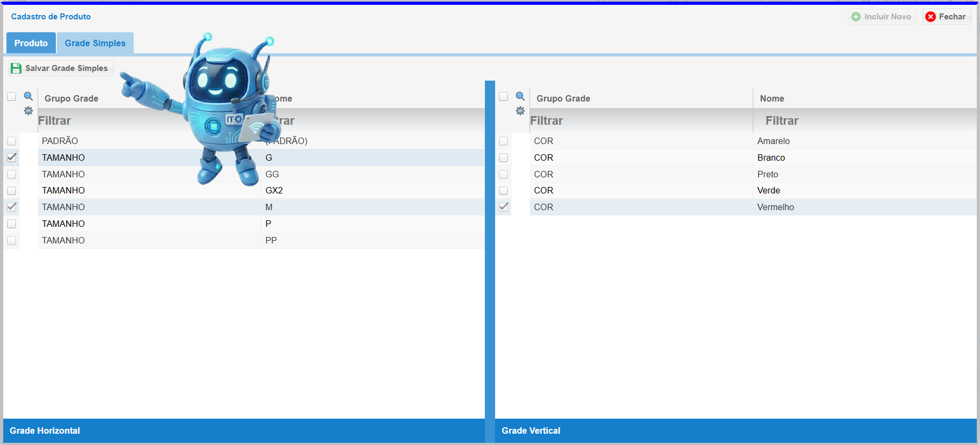Click the Nome filter field in Grade Vertical
This screenshot has height=445, width=980.
click(865, 121)
